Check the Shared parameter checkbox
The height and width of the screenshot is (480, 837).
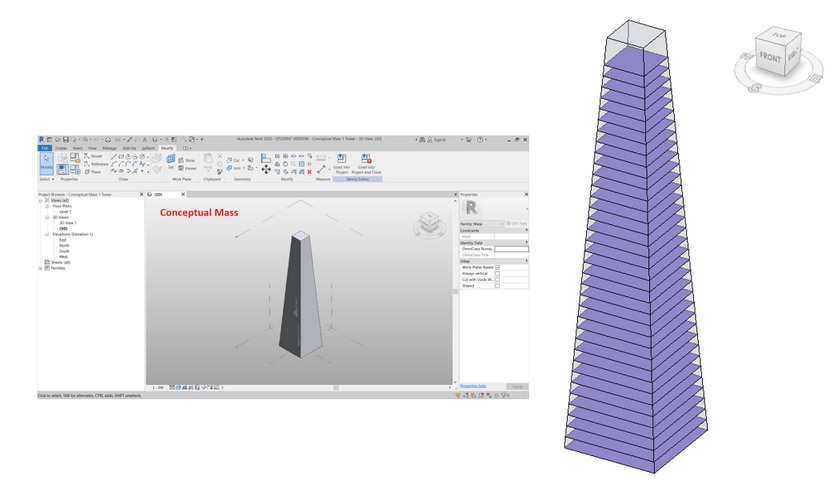click(x=497, y=286)
